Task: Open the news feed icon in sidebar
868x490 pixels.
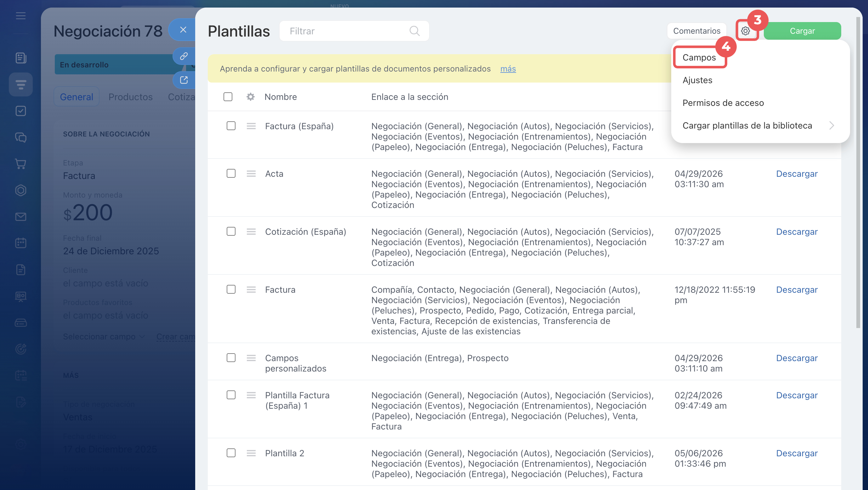Action: tap(20, 58)
